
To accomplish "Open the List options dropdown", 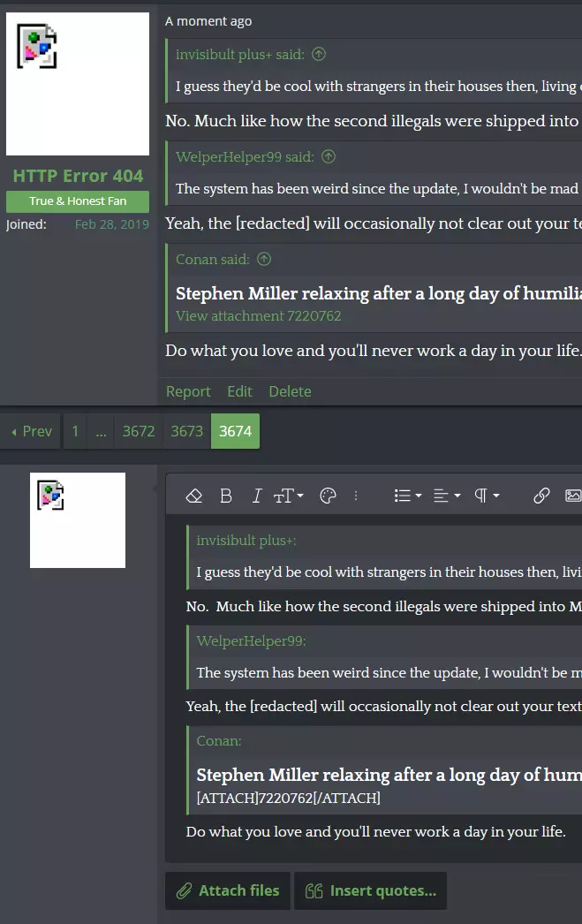I will click(408, 496).
